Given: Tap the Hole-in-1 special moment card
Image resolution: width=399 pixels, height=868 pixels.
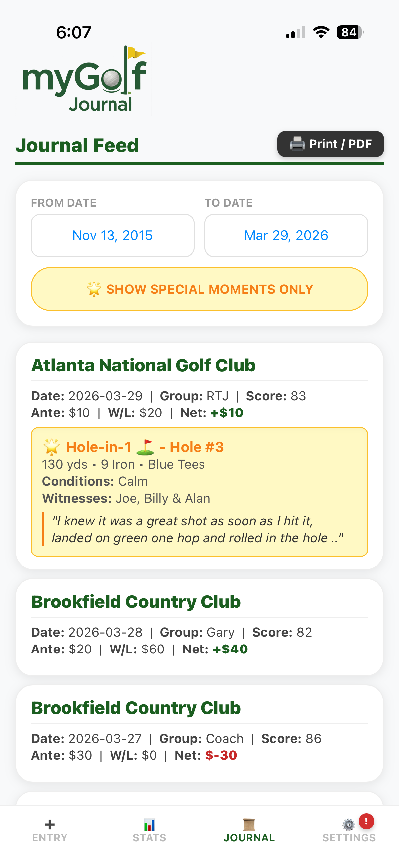Looking at the screenshot, I should (x=199, y=492).
